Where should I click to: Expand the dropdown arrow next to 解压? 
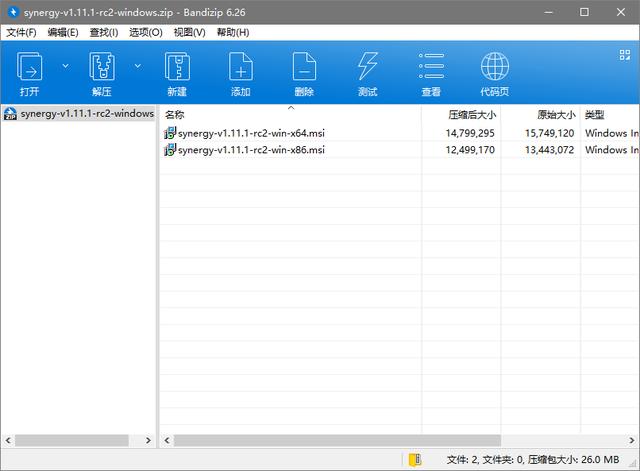(138, 66)
